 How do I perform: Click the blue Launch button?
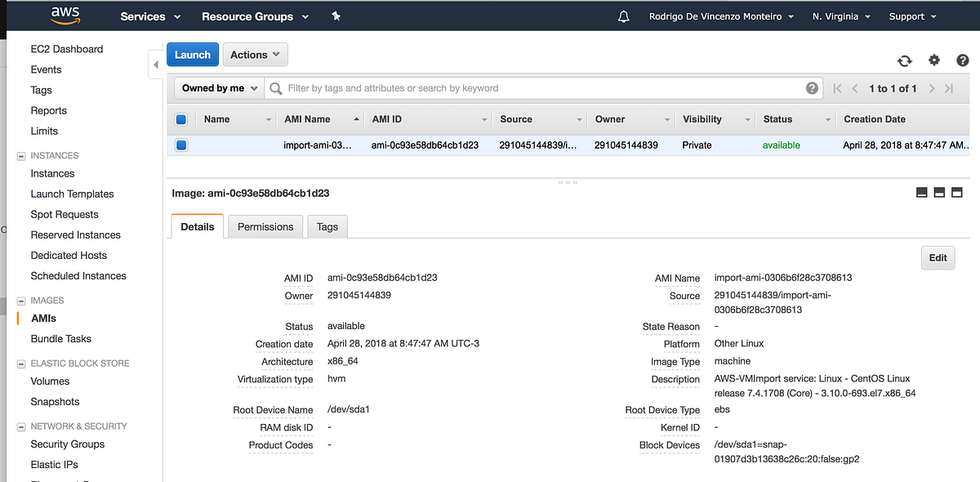tap(192, 54)
